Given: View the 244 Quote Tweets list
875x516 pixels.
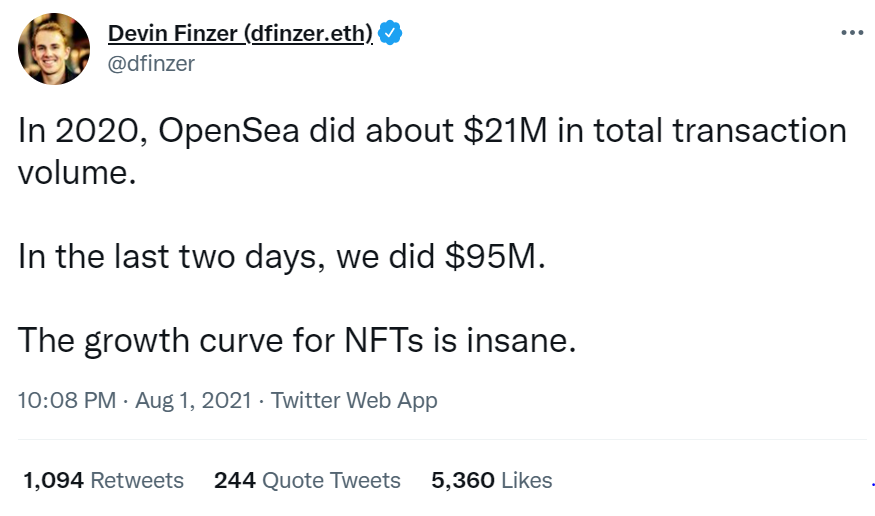Looking at the screenshot, I should 307,480.
